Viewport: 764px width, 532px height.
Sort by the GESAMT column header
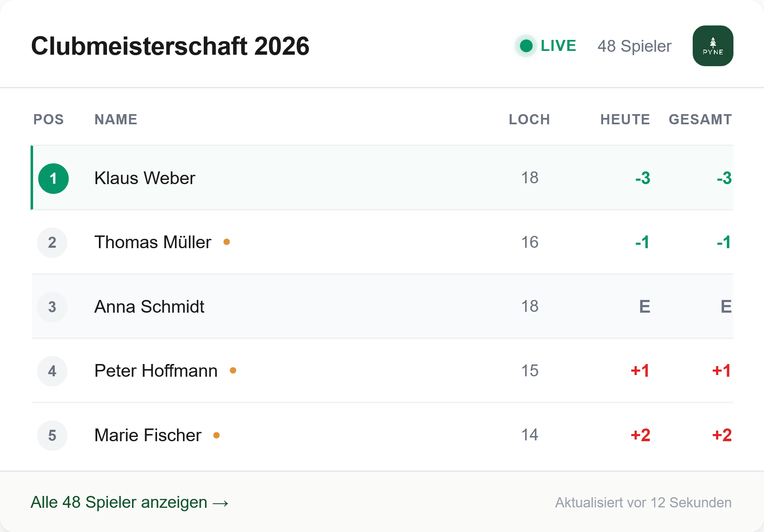click(700, 120)
